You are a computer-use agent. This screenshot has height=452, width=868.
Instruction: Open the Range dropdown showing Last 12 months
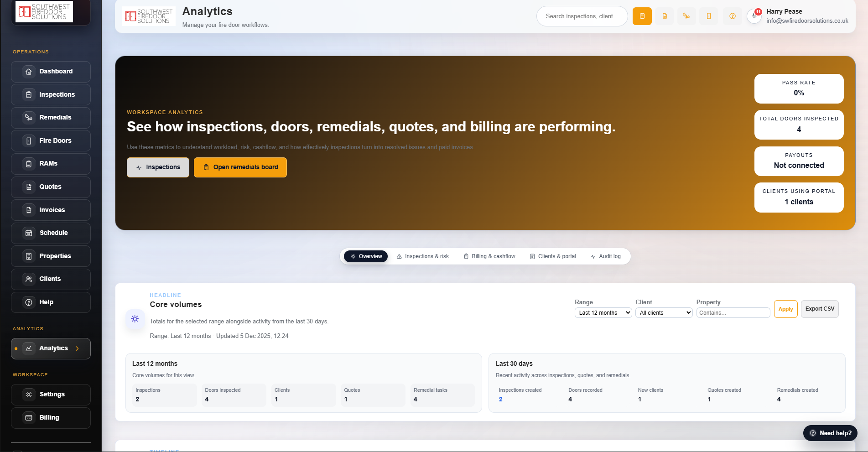[x=603, y=312]
